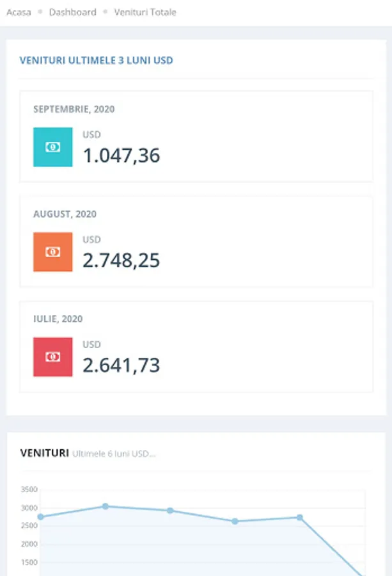The width and height of the screenshot is (392, 576).
Task: Select the Venituri Totale breadcrumb
Action: point(145,12)
